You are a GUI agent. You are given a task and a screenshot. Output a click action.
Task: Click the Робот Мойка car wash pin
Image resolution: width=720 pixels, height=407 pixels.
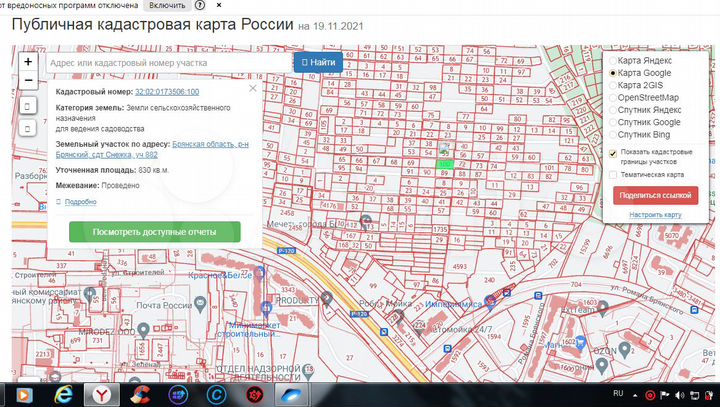(x=398, y=316)
